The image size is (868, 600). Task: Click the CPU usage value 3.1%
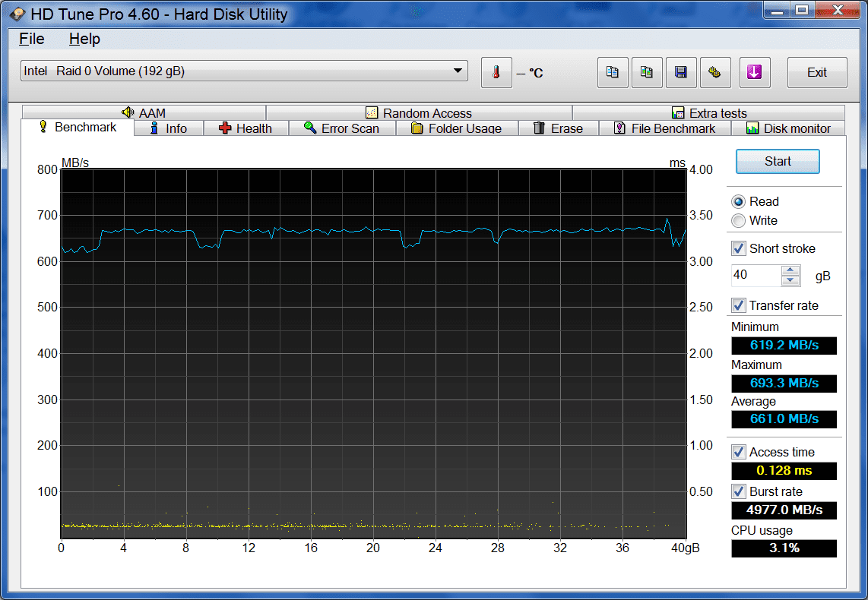[x=784, y=548]
